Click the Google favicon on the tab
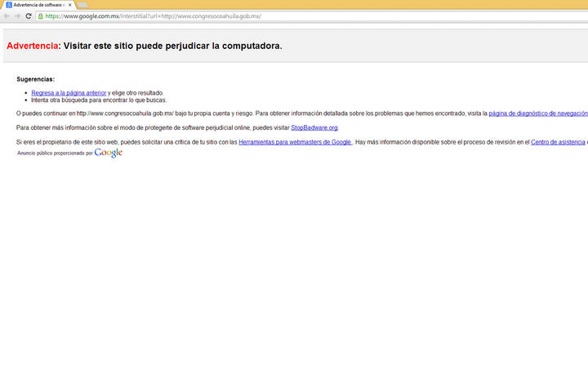 [9, 5]
